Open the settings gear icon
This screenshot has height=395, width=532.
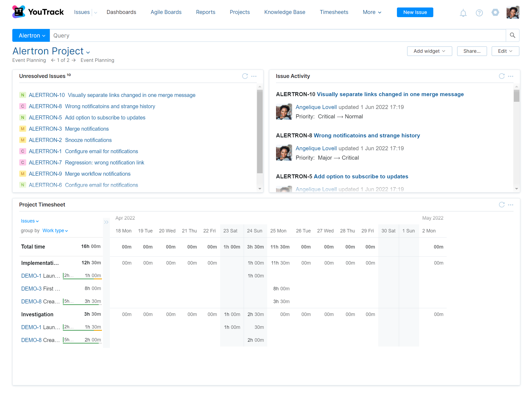point(495,12)
